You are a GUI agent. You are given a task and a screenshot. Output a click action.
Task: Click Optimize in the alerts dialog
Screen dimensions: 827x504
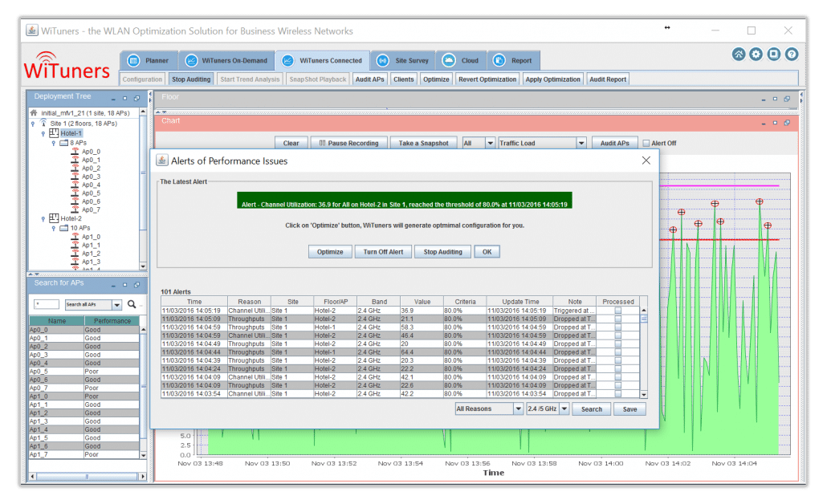click(330, 252)
